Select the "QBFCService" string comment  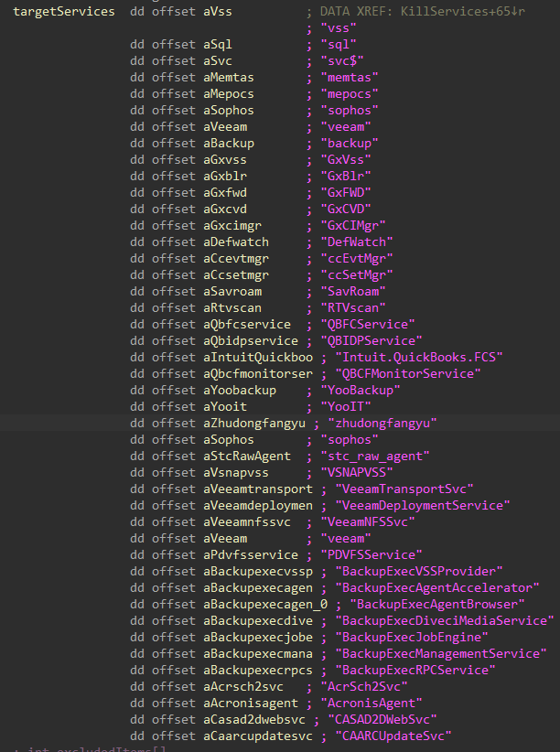click(x=368, y=325)
